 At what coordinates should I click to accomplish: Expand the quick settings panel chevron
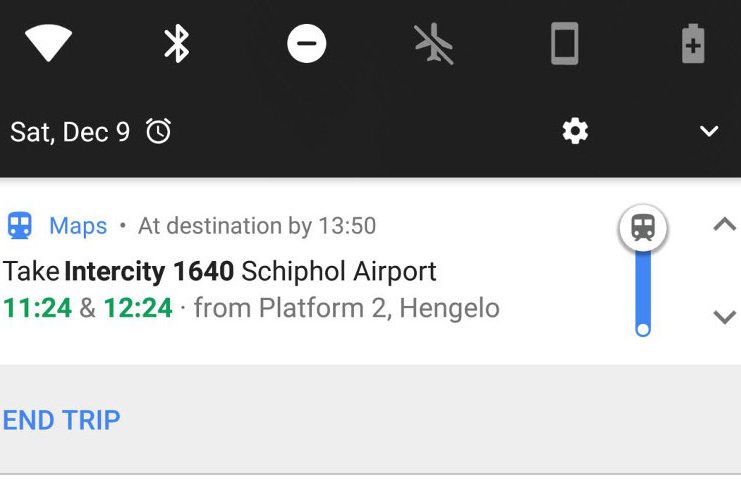709,131
